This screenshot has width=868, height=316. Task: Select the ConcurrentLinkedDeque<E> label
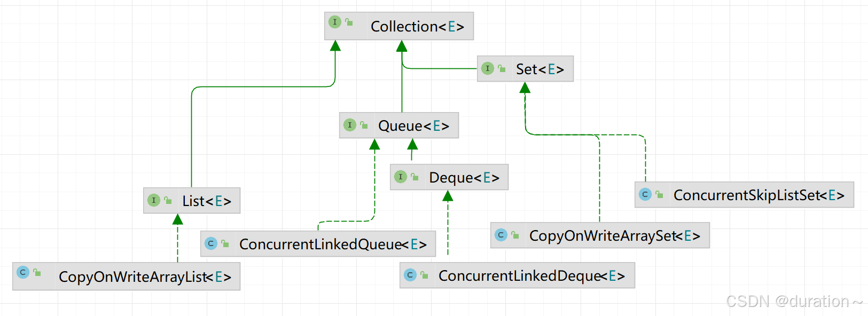532,275
